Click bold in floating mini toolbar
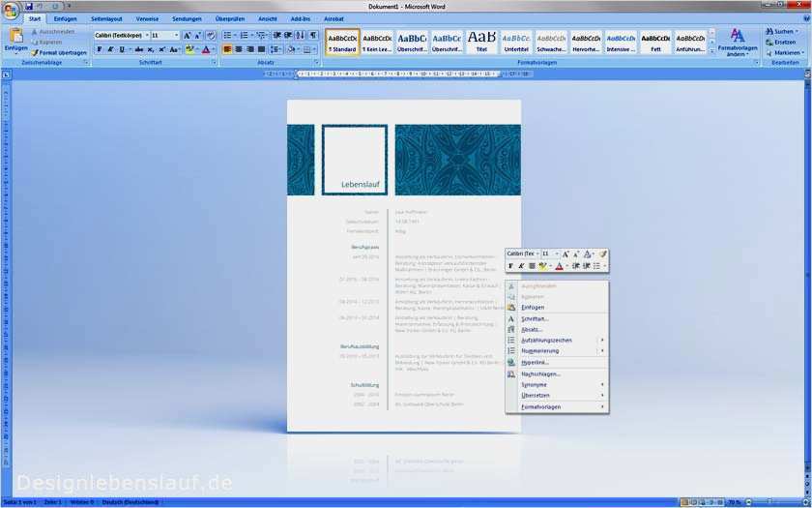Image resolution: width=812 pixels, height=508 pixels. (510, 266)
